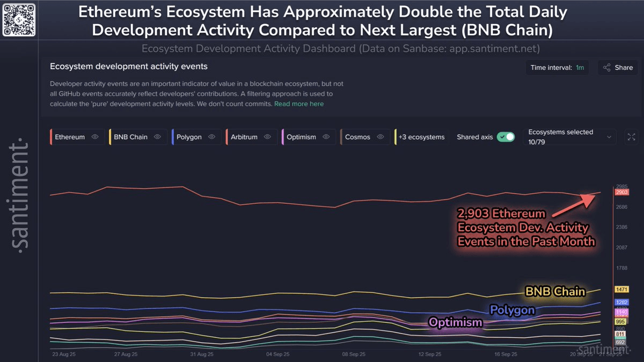Select the Ethereum legend label
644x362 pixels.
coord(70,137)
